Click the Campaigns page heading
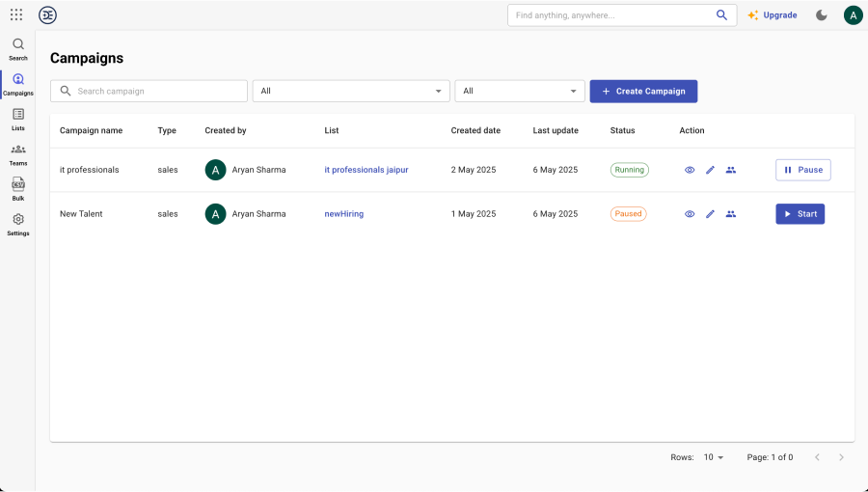 click(x=87, y=58)
